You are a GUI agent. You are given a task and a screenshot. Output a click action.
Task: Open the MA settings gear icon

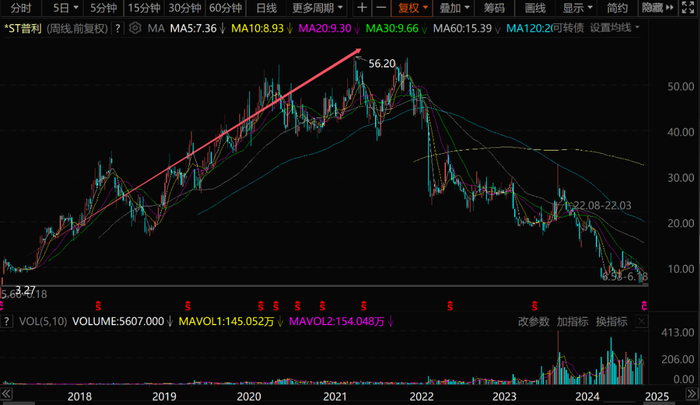point(135,28)
